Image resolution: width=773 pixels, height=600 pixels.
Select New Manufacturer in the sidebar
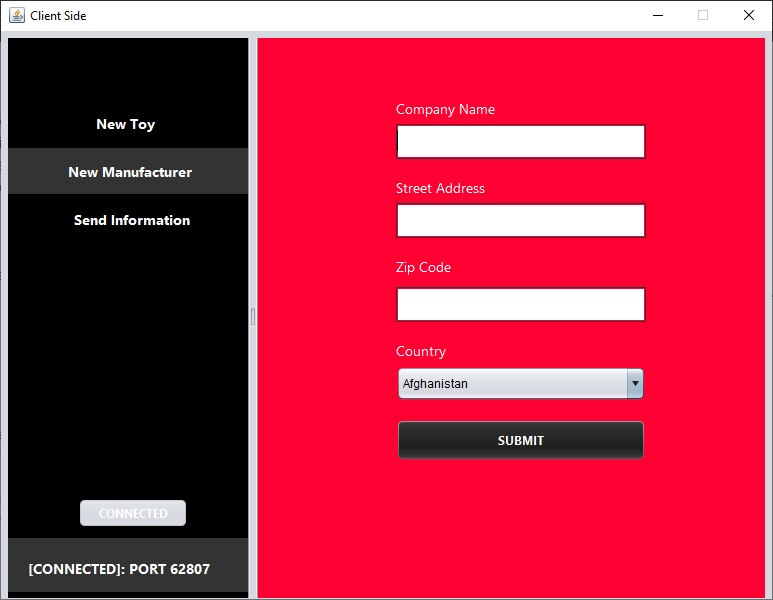[x=128, y=172]
